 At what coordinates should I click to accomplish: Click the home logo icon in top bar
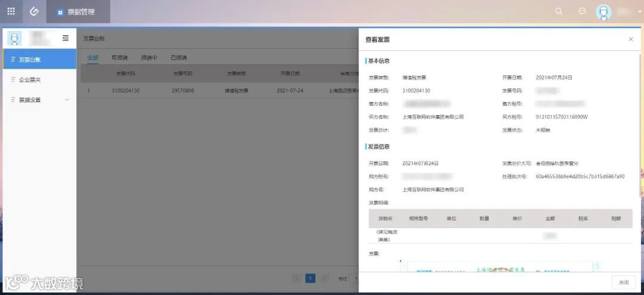click(x=34, y=11)
